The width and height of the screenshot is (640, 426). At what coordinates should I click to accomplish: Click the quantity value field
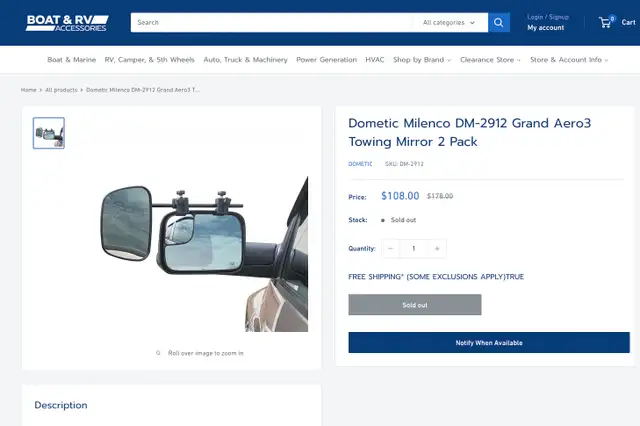point(414,248)
